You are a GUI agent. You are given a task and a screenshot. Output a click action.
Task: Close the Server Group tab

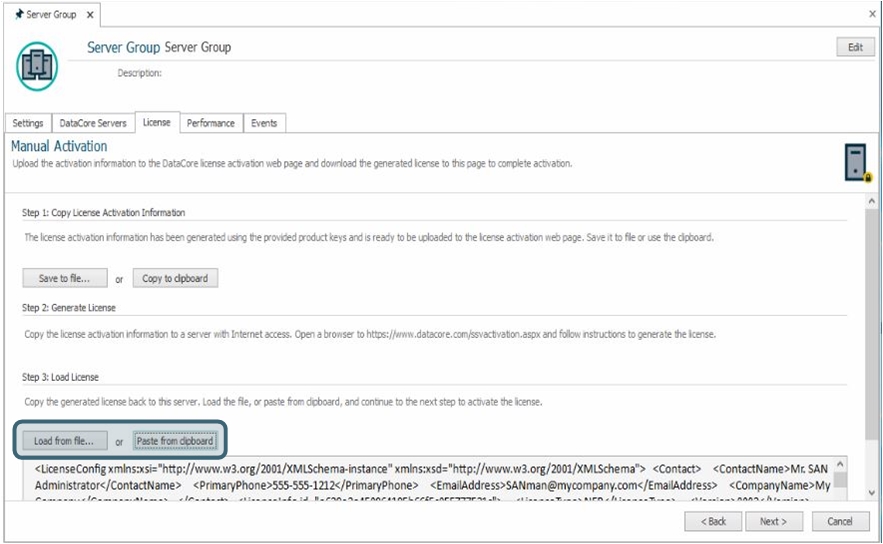click(89, 15)
